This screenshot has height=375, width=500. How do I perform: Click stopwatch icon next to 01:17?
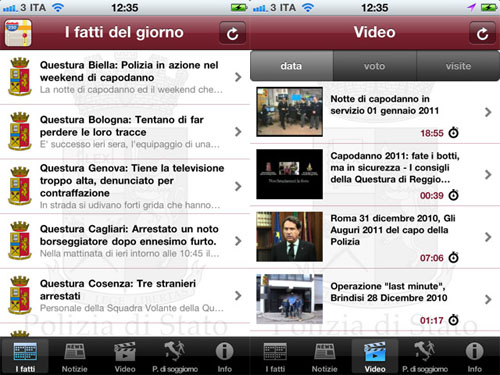(453, 320)
